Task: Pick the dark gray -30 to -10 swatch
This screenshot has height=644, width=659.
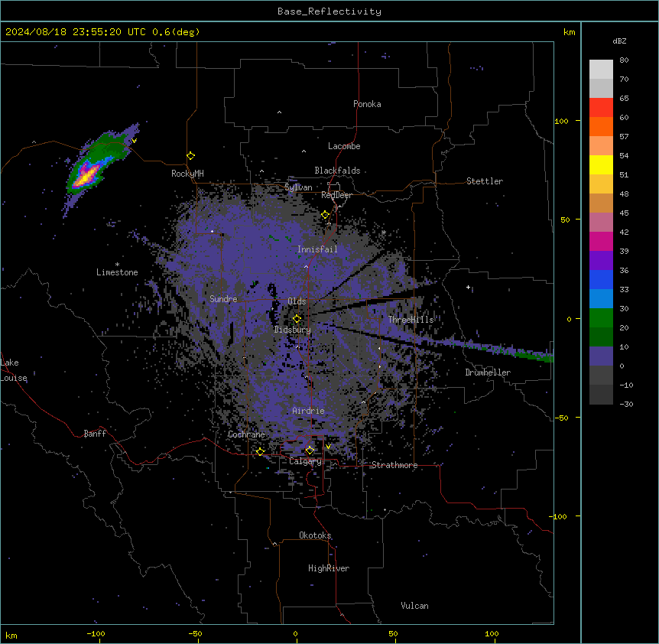Action: 601,395
